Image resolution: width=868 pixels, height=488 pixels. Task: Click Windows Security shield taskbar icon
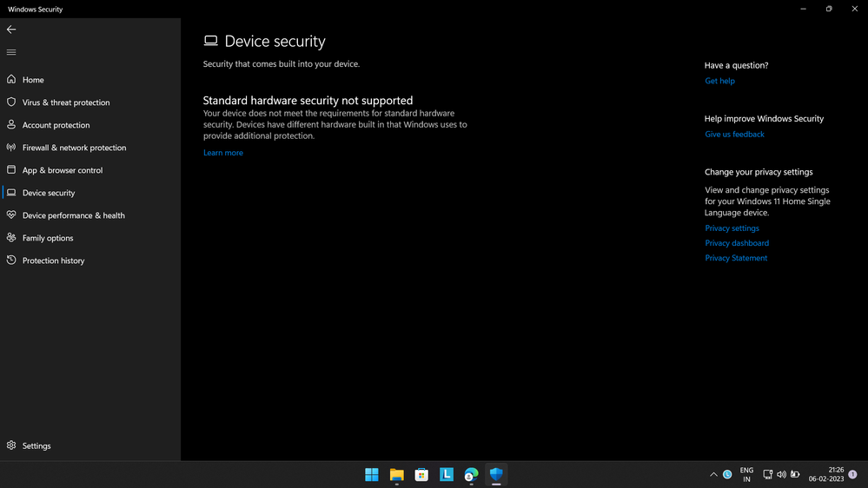coord(496,474)
